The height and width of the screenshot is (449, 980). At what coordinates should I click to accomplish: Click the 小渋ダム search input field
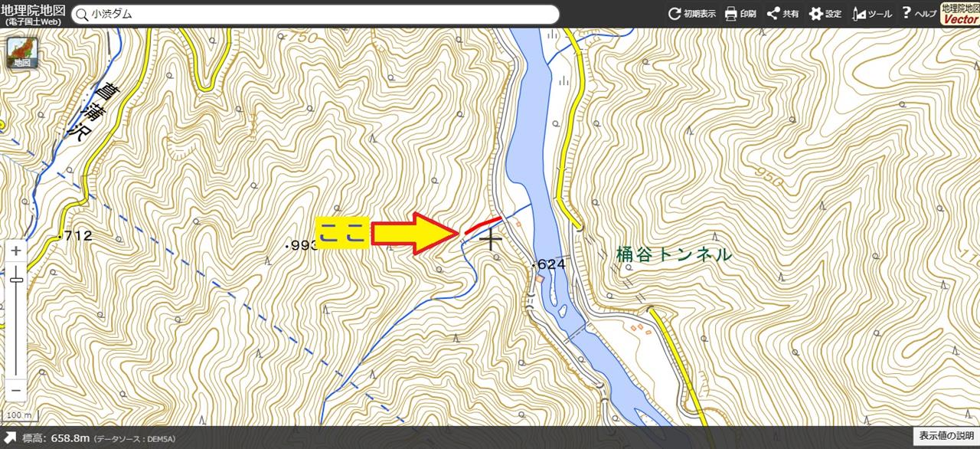click(x=322, y=14)
